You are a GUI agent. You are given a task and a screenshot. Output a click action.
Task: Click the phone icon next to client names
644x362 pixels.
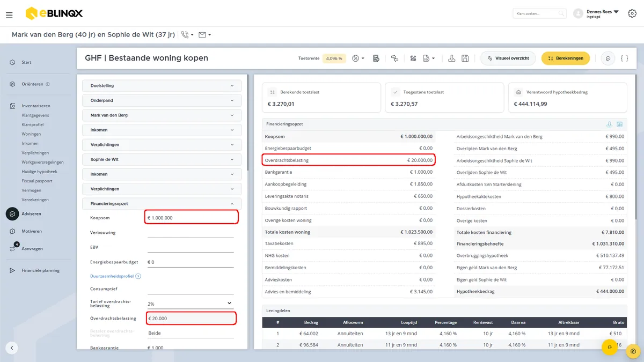(x=187, y=35)
